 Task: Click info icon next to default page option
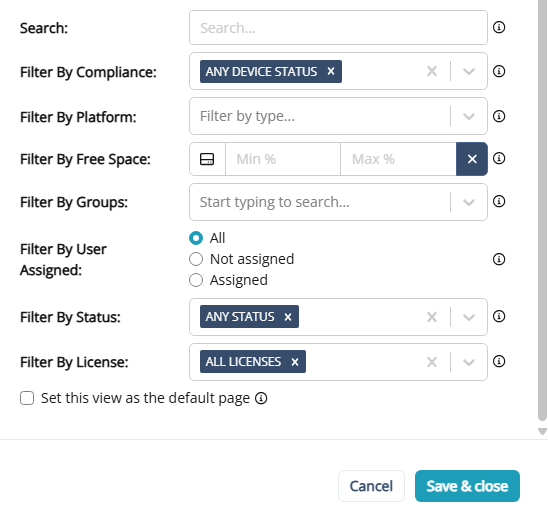click(x=261, y=398)
